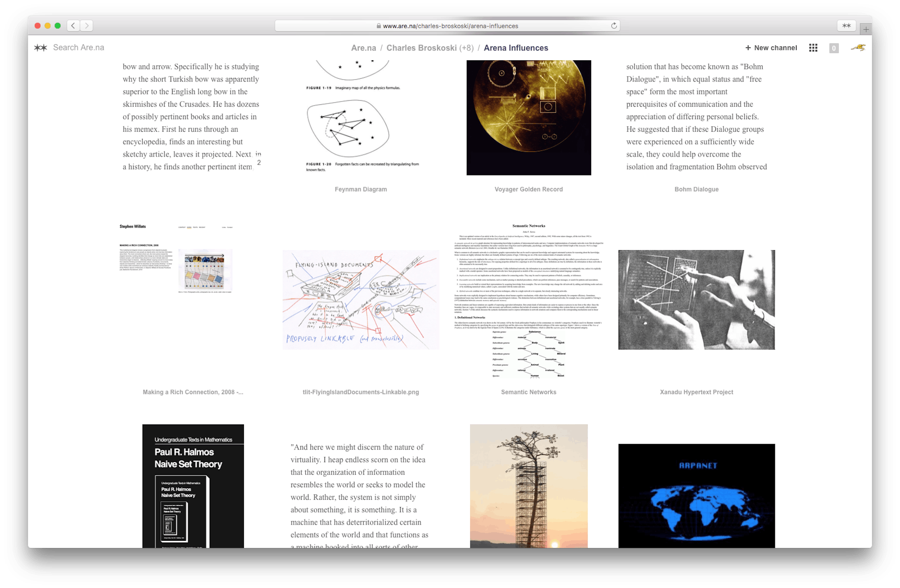Open Charles Broskoski breadcrumb link
900x588 pixels.
(x=421, y=48)
